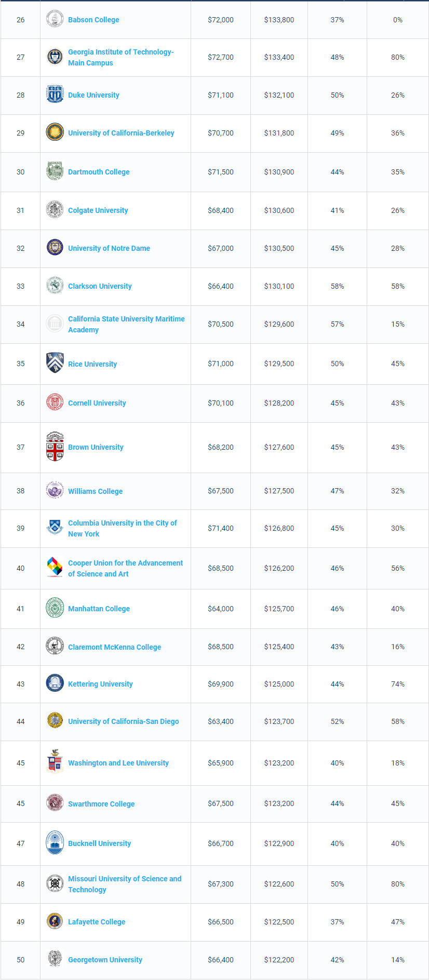Click the Babson College seal logo
Image resolution: width=429 pixels, height=980 pixels.
55,19
